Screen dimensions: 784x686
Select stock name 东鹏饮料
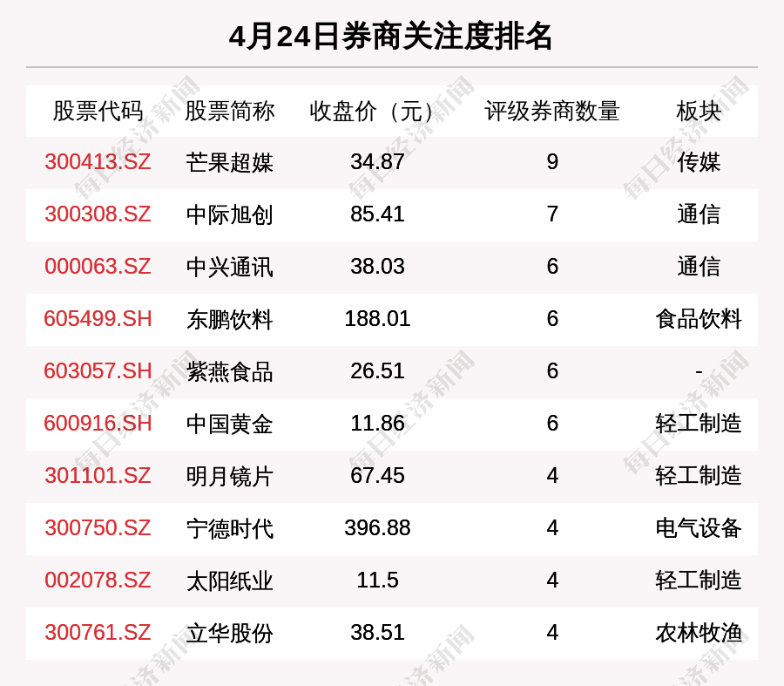click(x=229, y=320)
